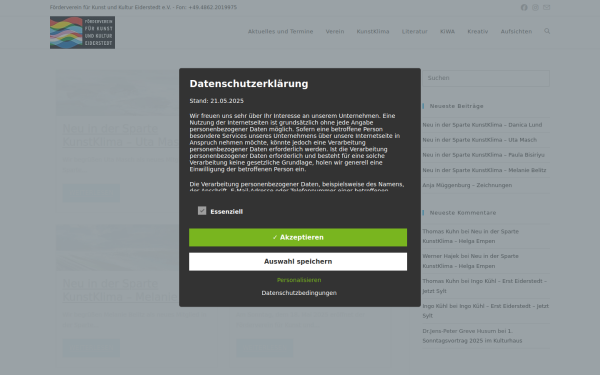Open the Facebook icon in top bar
The image size is (600, 375).
pos(524,8)
